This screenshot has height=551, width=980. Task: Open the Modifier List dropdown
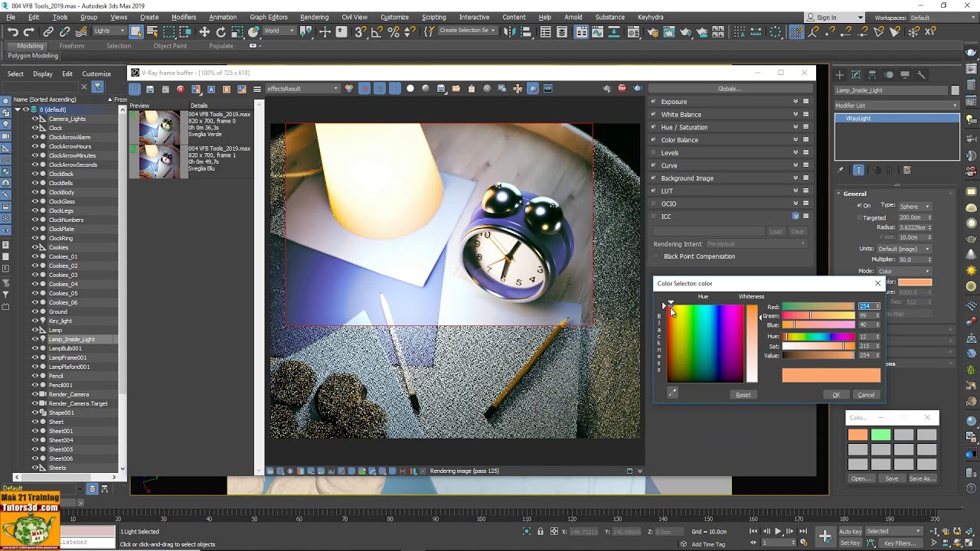point(897,106)
